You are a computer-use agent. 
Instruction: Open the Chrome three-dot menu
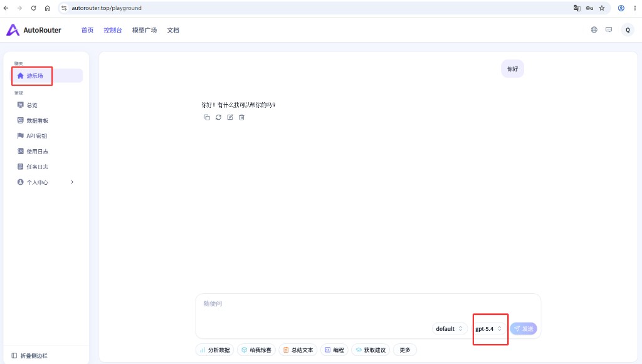(634, 8)
